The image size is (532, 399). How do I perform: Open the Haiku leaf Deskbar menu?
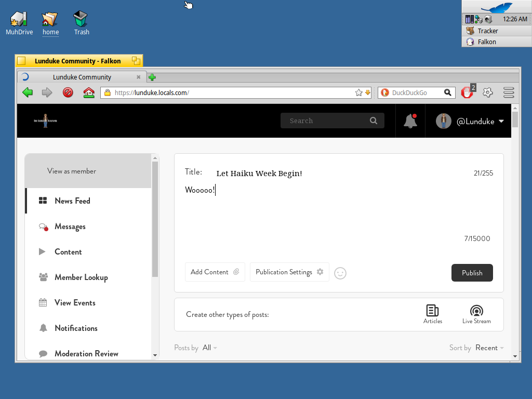pyautogui.click(x=497, y=7)
